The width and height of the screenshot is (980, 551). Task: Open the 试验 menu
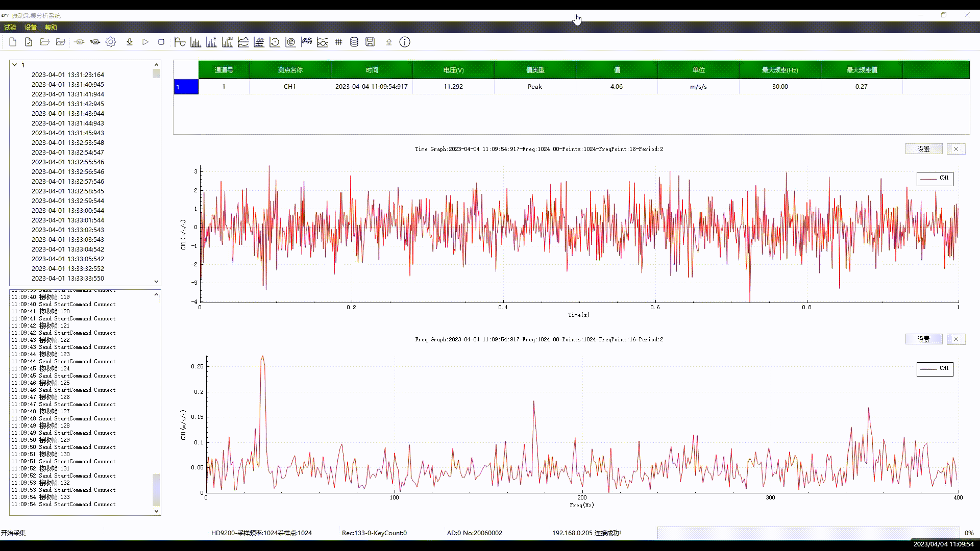(x=10, y=28)
